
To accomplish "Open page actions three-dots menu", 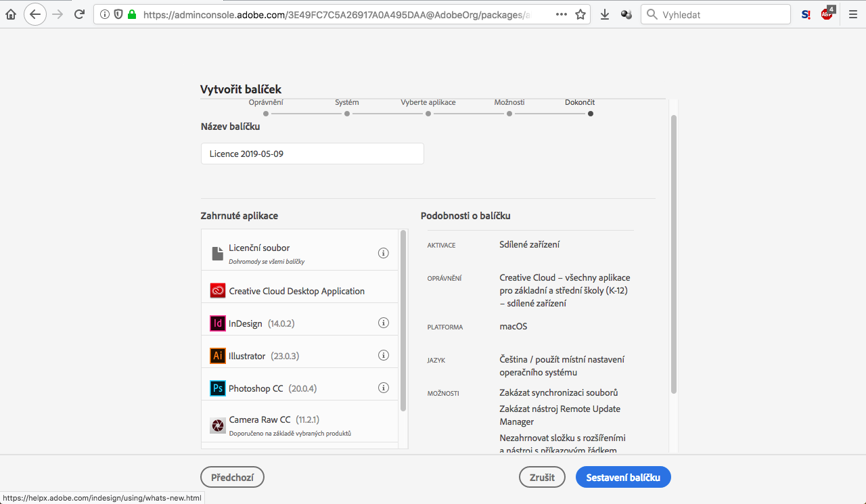I will (x=562, y=14).
